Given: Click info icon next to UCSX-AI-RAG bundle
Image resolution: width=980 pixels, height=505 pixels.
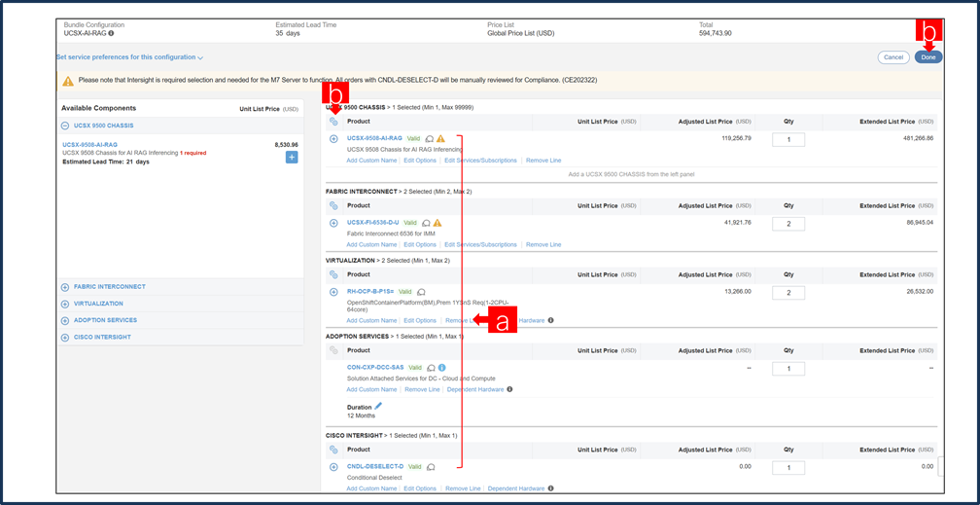Looking at the screenshot, I should pos(111,33).
